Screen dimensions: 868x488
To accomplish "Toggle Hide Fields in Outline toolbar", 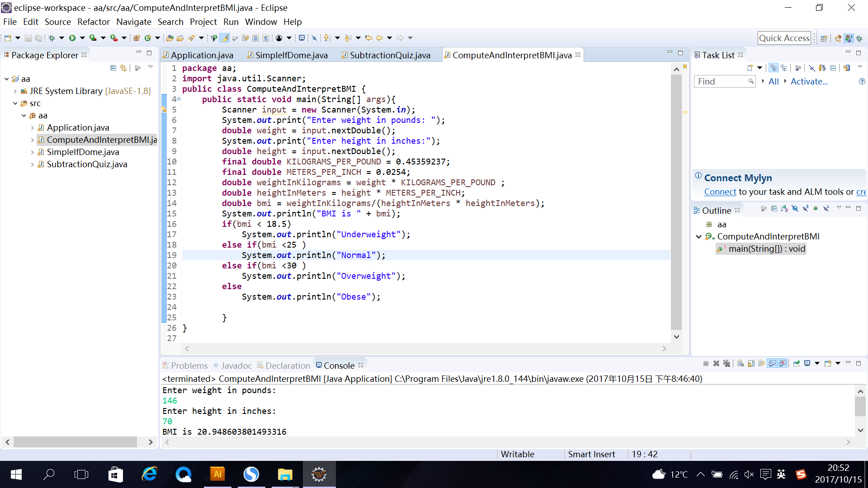I will 795,208.
